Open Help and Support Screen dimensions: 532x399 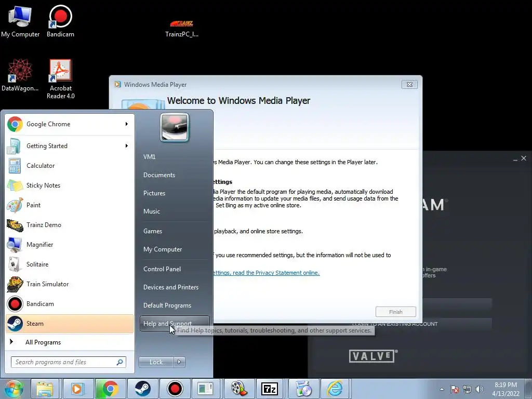tap(175, 324)
